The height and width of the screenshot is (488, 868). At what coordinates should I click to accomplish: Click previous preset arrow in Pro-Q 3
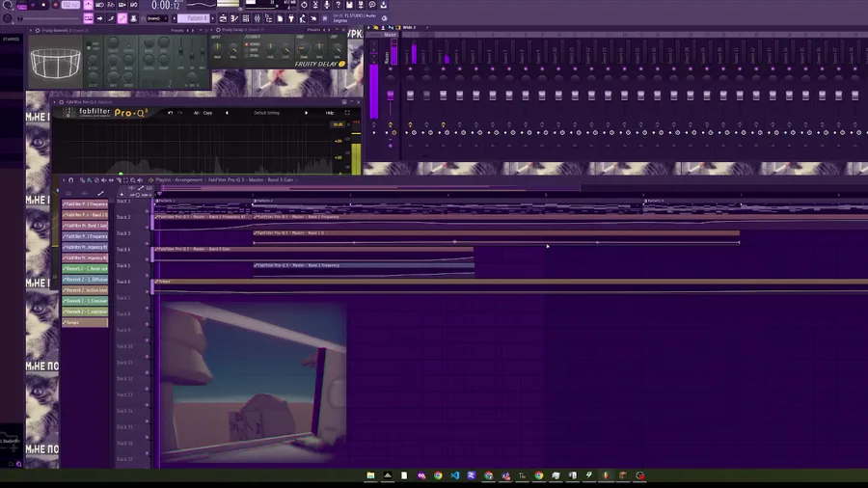[227, 113]
